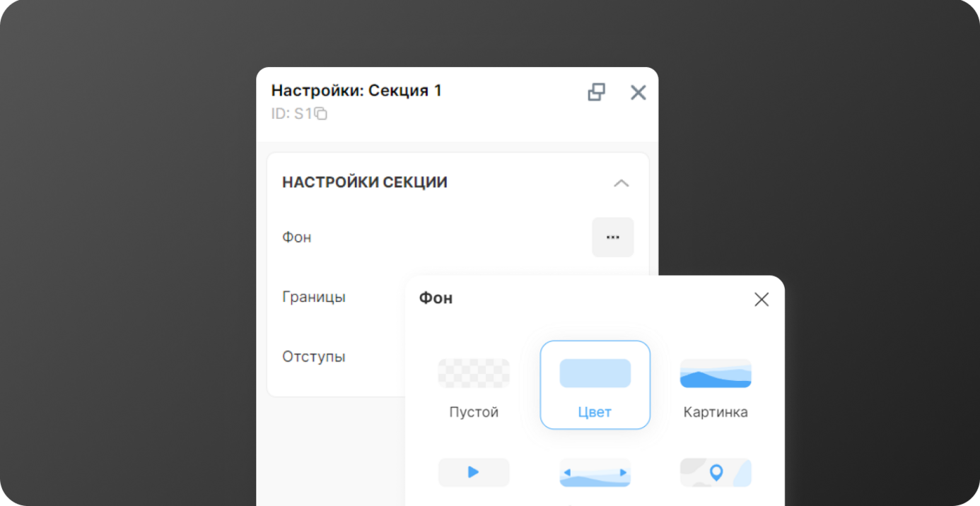The image size is (980, 506).
Task: Collapse НАСТРОЙКИ СЕКЦИИ using the chevron
Action: [621, 183]
